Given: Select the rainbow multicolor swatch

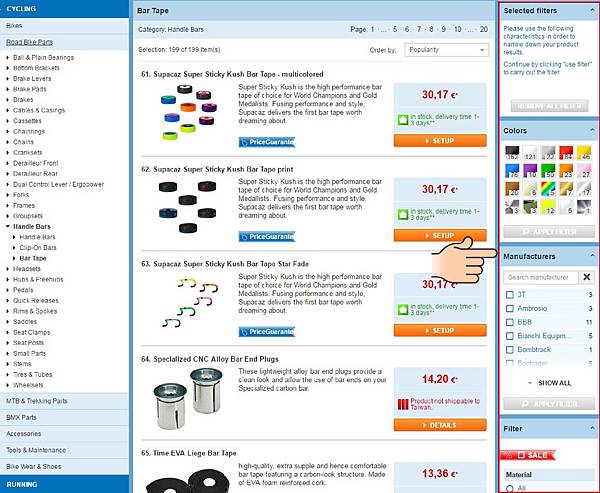Looking at the screenshot, I should [548, 188].
